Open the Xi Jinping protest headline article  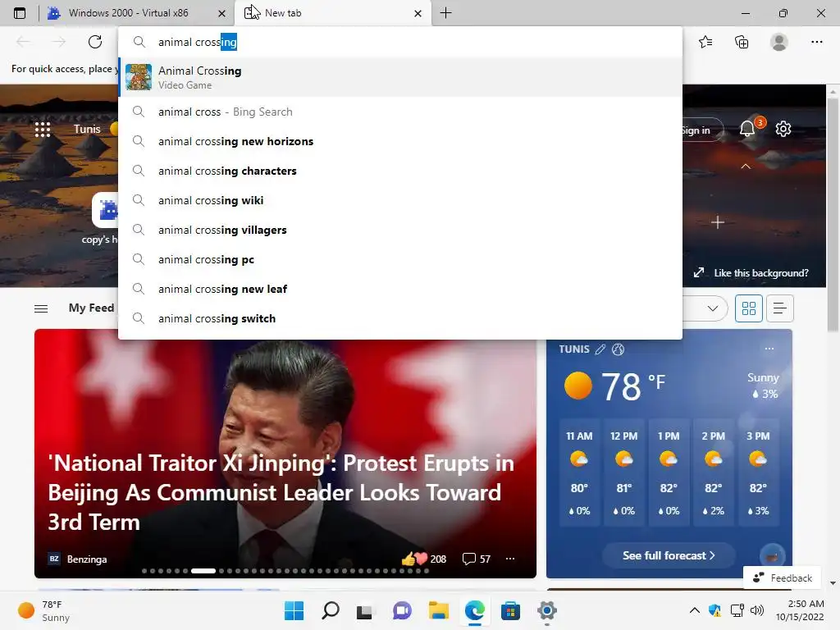click(x=281, y=492)
